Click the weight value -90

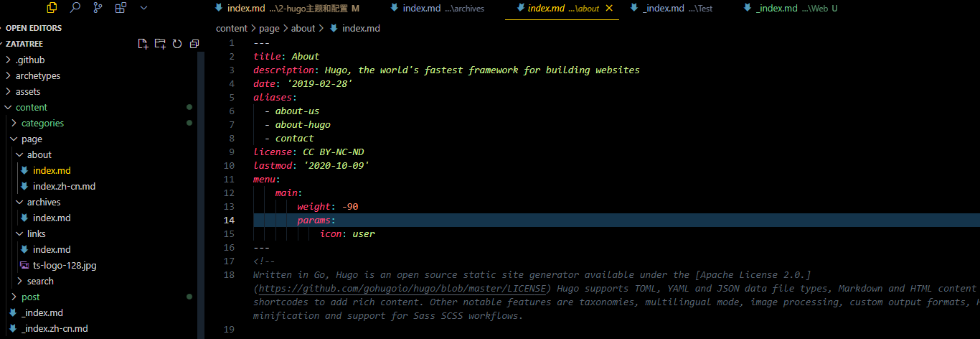pyautogui.click(x=350, y=206)
